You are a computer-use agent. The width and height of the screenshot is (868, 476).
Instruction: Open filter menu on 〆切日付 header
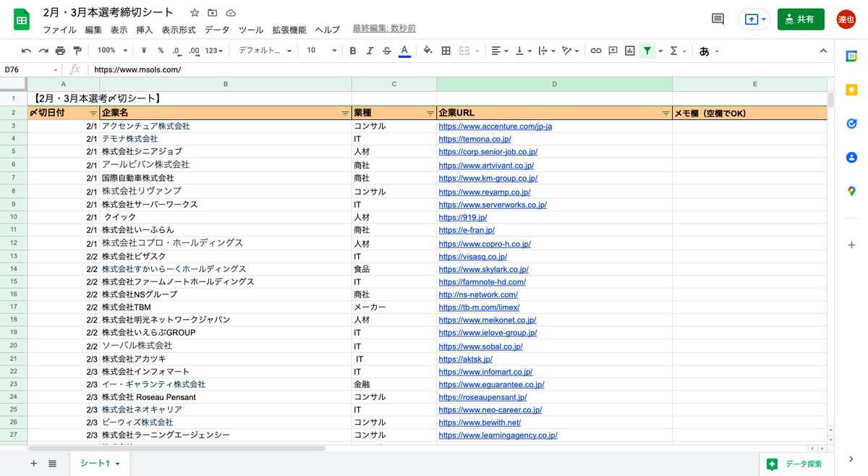(x=93, y=114)
